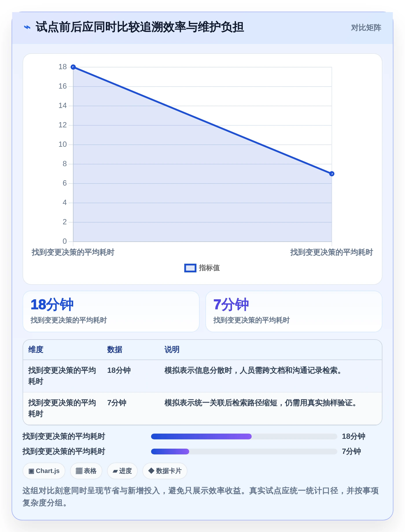The width and height of the screenshot is (405, 532).
Task: Click the 说明 column header
Action: pyautogui.click(x=172, y=350)
